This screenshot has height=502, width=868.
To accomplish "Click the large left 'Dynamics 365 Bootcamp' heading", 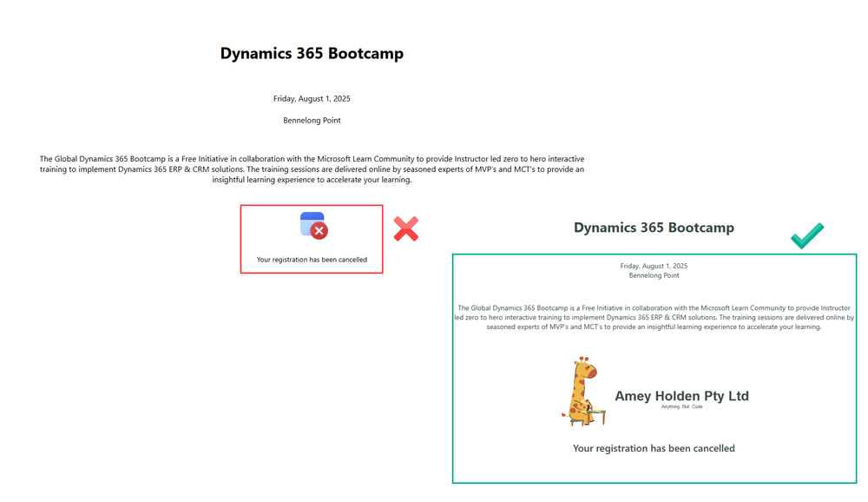I will (312, 53).
